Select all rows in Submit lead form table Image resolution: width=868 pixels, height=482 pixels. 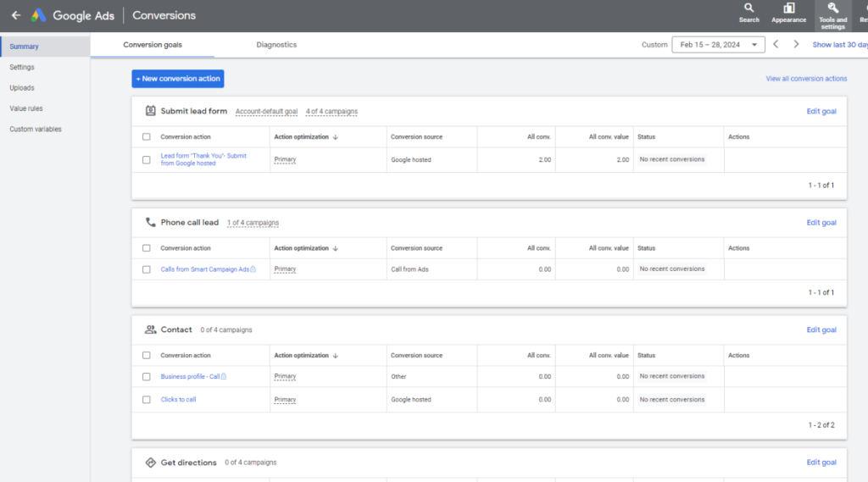point(146,136)
